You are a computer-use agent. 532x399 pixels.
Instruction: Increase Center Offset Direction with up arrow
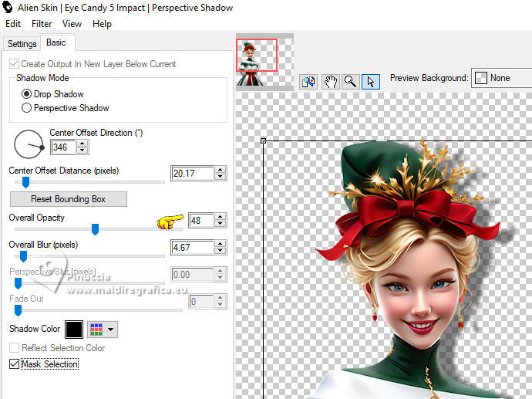pyautogui.click(x=82, y=144)
